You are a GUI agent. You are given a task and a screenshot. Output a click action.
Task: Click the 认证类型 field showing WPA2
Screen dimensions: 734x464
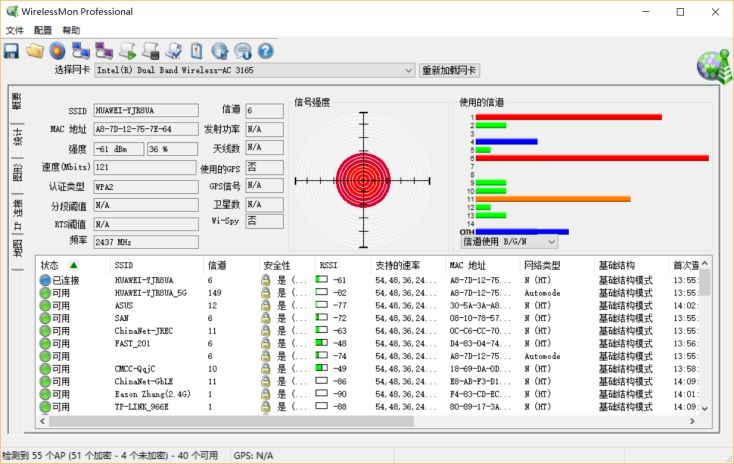coord(146,187)
